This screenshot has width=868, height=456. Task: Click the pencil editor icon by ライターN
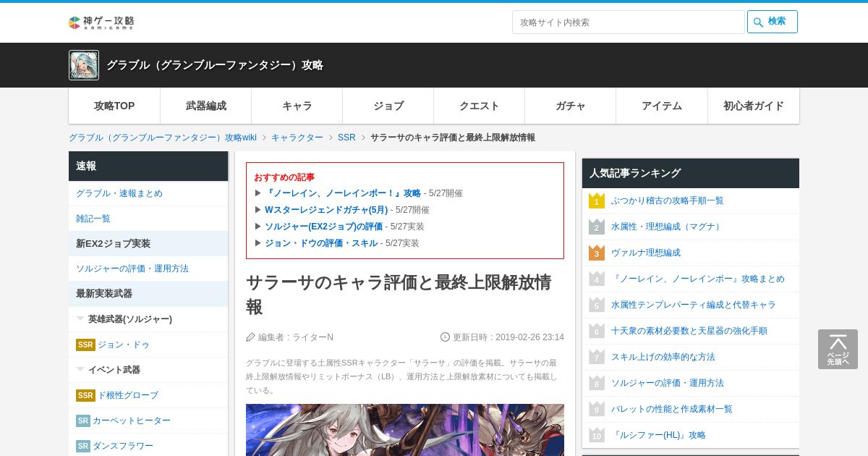[251, 337]
